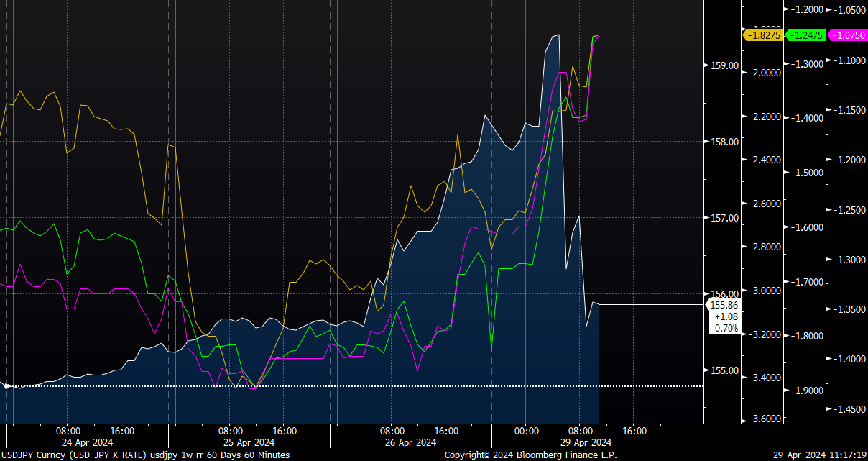
Task: Pick the -1.8000 axis tick label
Action: [806, 336]
